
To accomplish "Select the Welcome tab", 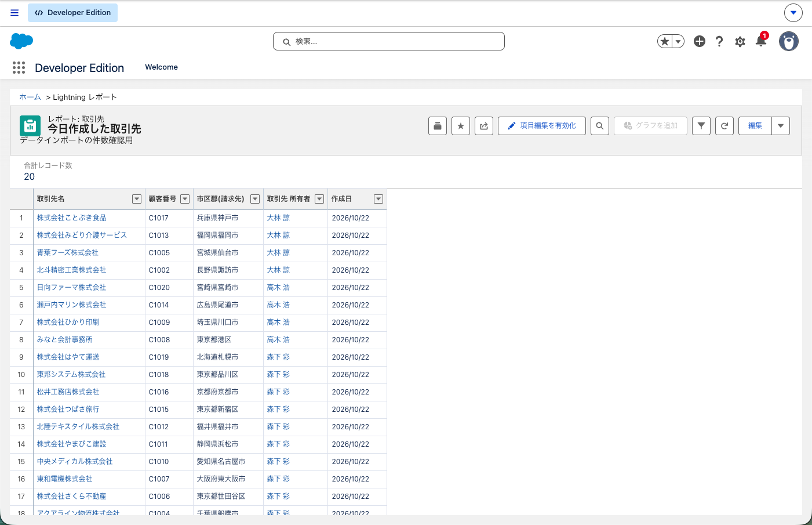I will [161, 67].
